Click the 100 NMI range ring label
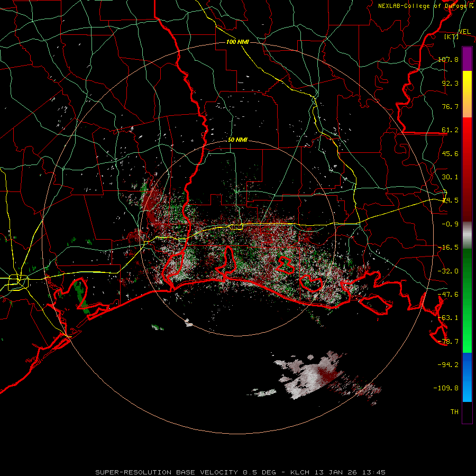Image resolution: width=476 pixels, height=476 pixels. (237, 42)
